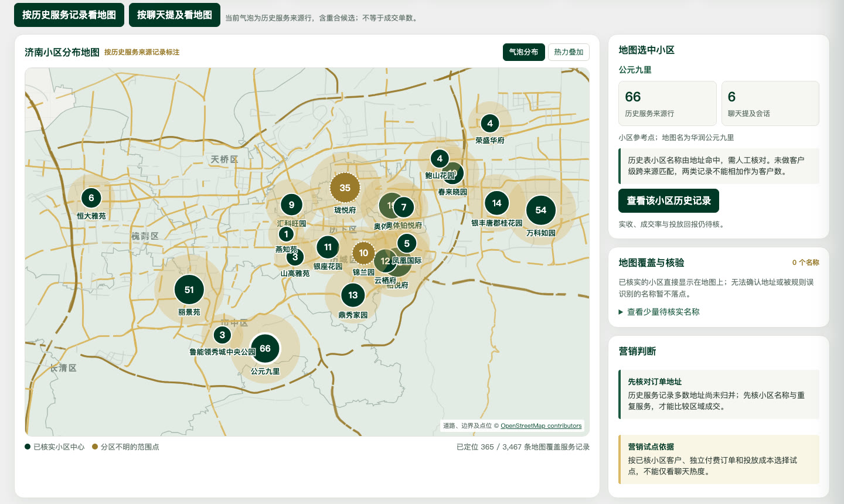The image size is (844, 504).
Task: Pick the 荣盛华府 map bubble
Action: tap(490, 124)
